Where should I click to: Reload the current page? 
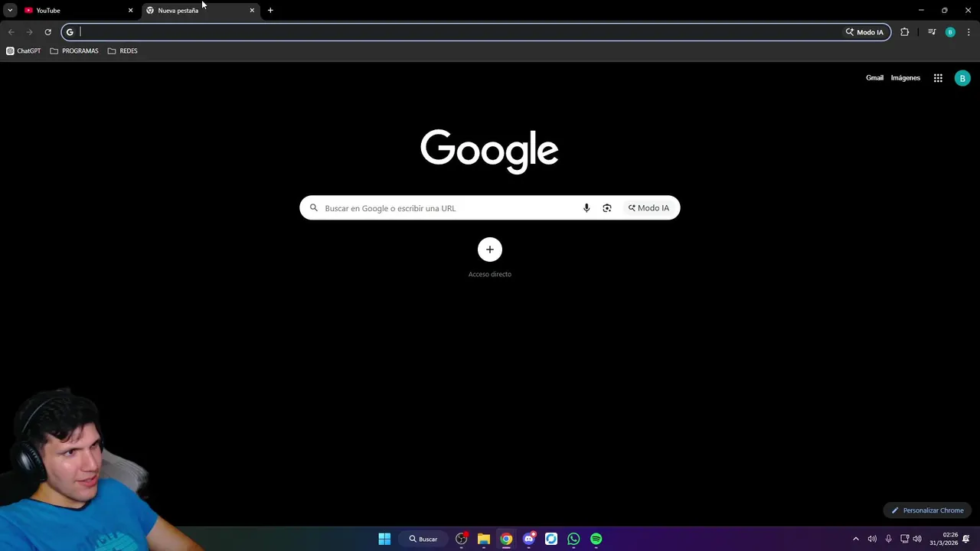coord(47,32)
